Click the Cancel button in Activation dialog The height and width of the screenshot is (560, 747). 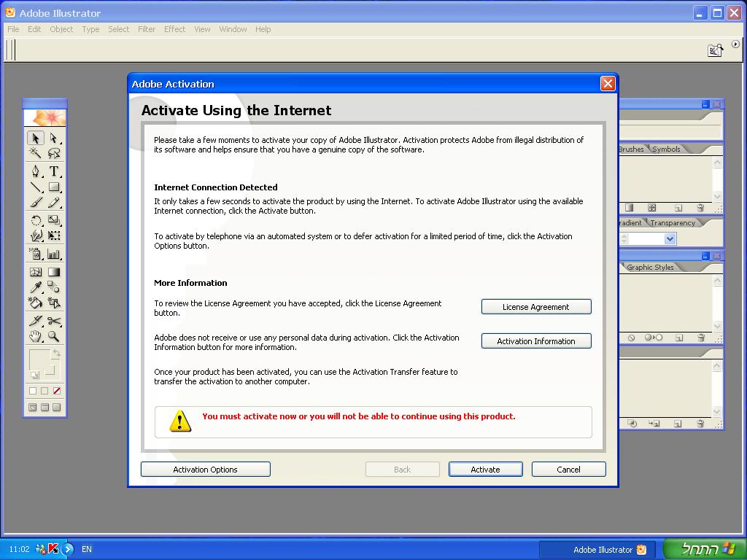click(x=569, y=470)
